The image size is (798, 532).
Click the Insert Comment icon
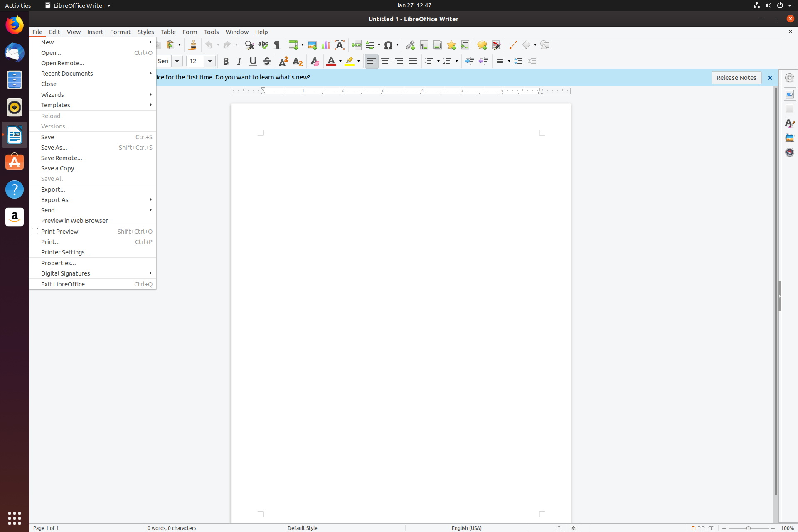(482, 45)
